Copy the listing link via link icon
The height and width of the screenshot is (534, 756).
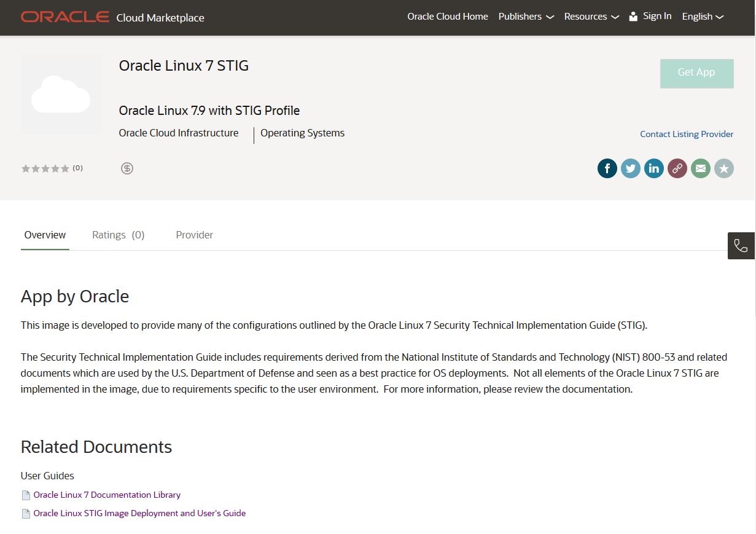point(677,168)
